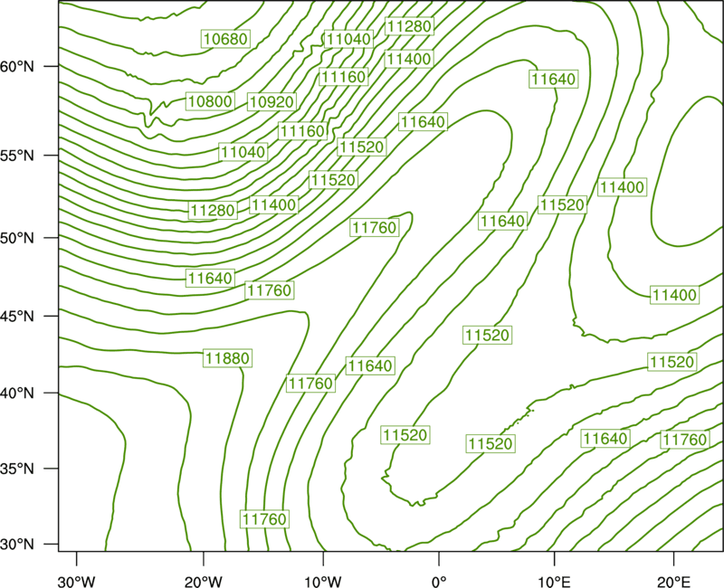Click the 10°E longitude axis label
Screen dimensions: 724x588
[x=554, y=582]
